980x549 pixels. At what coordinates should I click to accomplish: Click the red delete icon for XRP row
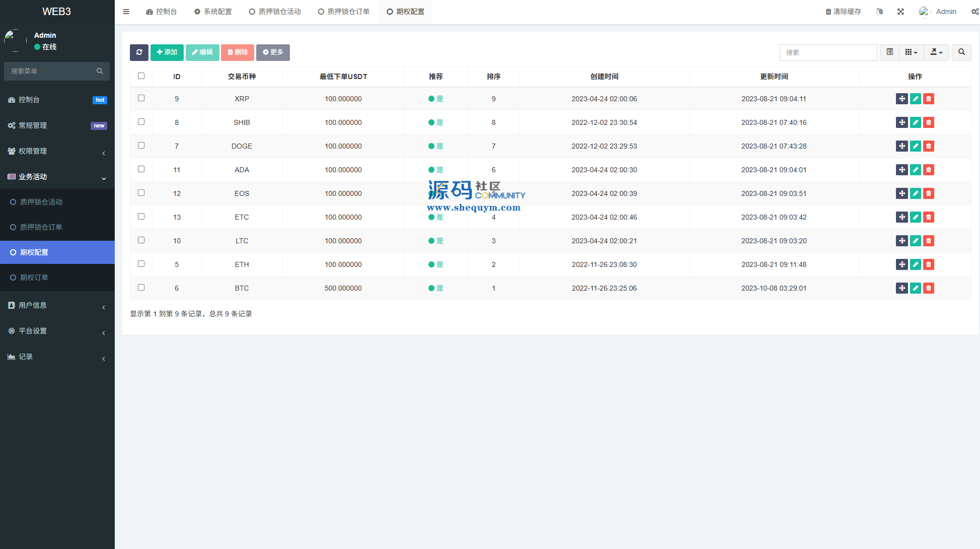pyautogui.click(x=929, y=99)
